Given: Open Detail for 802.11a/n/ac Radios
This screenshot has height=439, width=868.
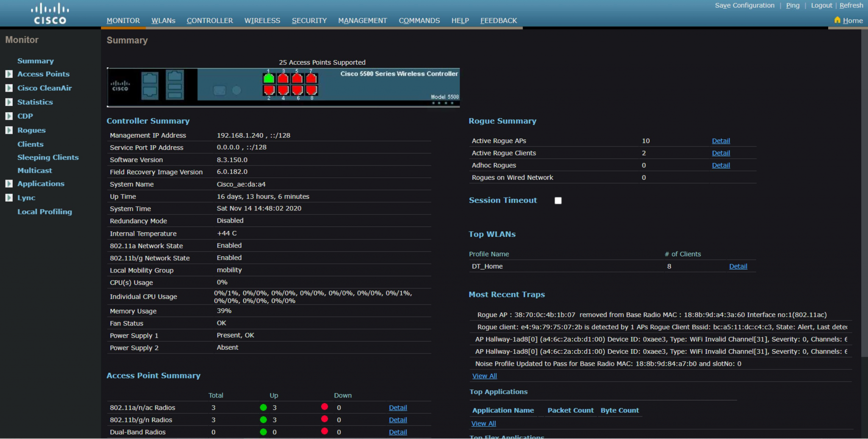Looking at the screenshot, I should [x=398, y=407].
